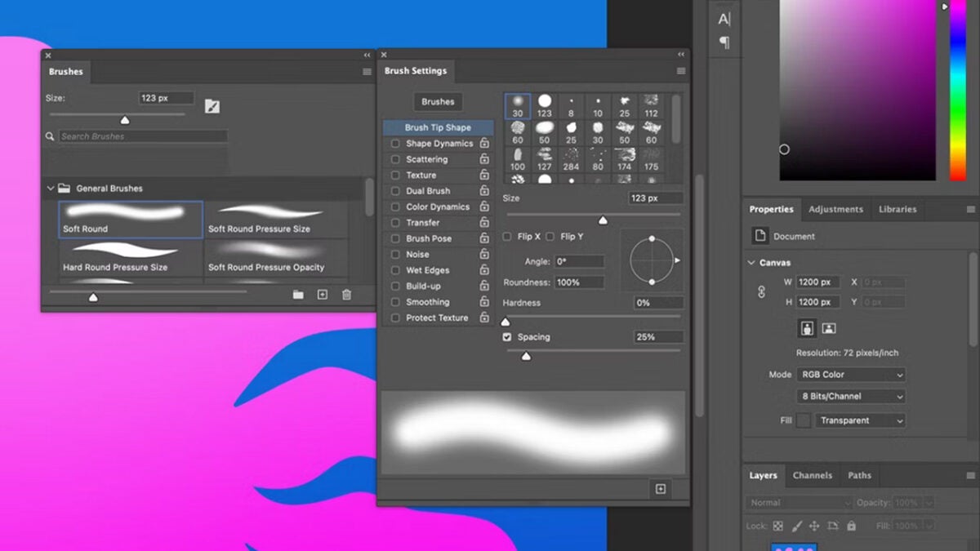Click the Brushes button in Brush Settings

point(438,102)
